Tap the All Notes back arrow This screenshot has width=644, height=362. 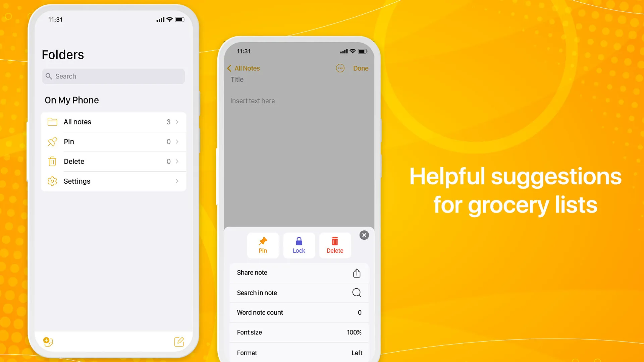pyautogui.click(x=229, y=68)
